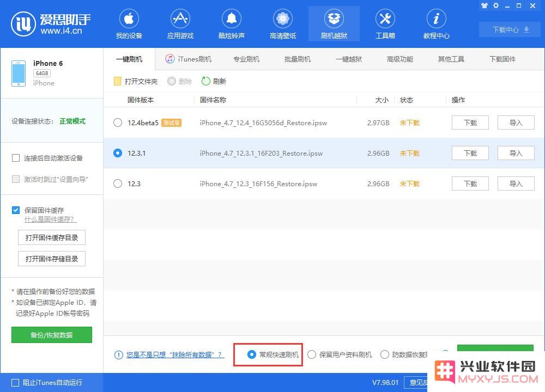The width and height of the screenshot is (545, 392).
Task: Open 下载中心 download center
Action: pyautogui.click(x=510, y=29)
